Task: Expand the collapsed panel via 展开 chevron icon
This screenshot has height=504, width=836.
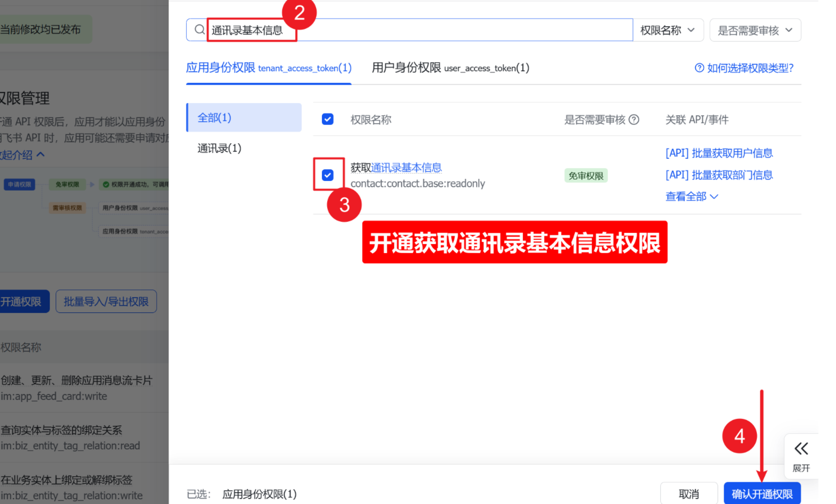Action: point(801,449)
